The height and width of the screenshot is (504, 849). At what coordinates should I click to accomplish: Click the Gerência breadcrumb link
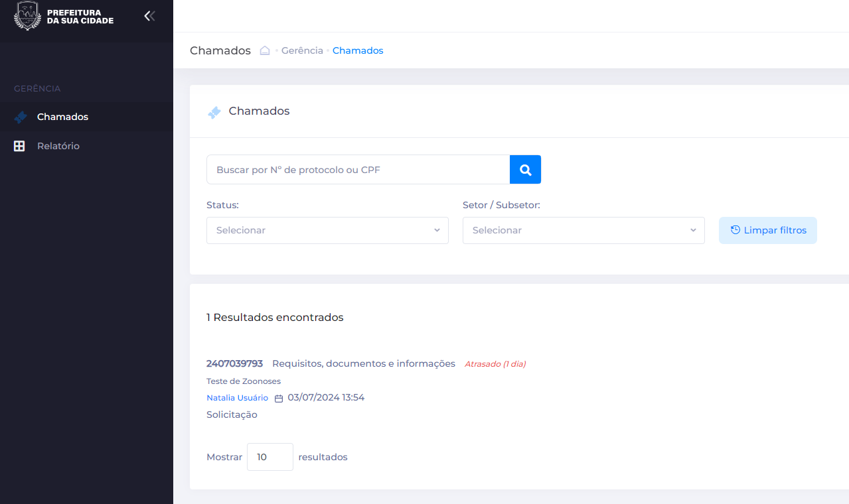click(302, 50)
